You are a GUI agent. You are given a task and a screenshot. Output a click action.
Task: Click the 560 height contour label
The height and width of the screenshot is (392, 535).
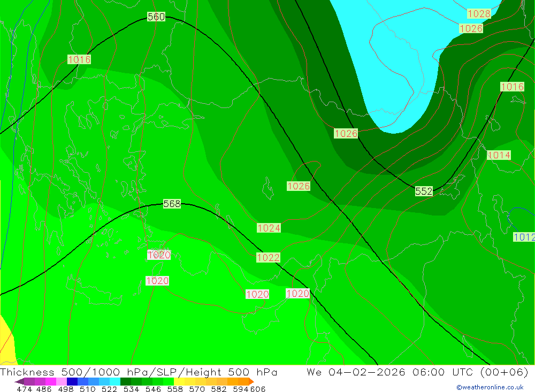tap(156, 17)
